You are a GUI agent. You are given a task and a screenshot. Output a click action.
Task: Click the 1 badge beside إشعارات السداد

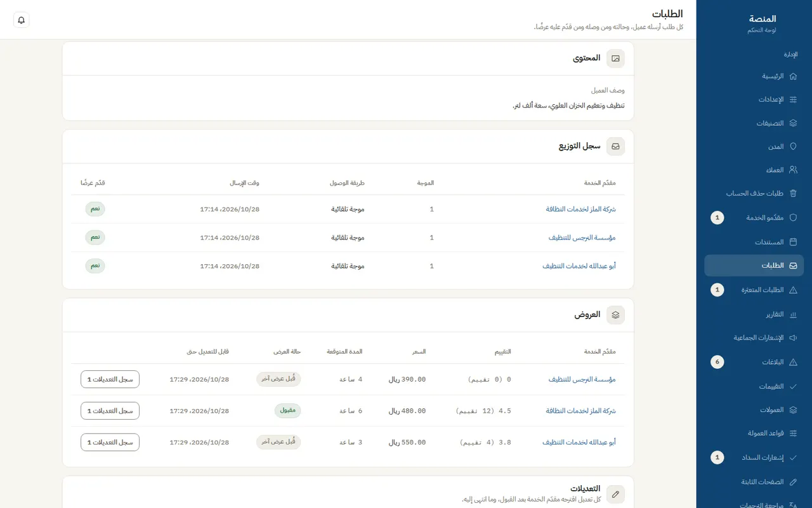click(717, 458)
